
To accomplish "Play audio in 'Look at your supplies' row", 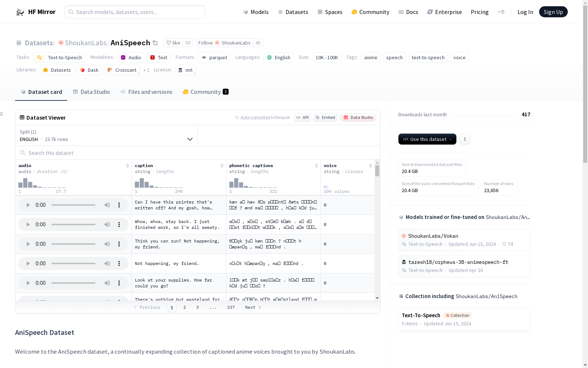I will click(x=28, y=283).
